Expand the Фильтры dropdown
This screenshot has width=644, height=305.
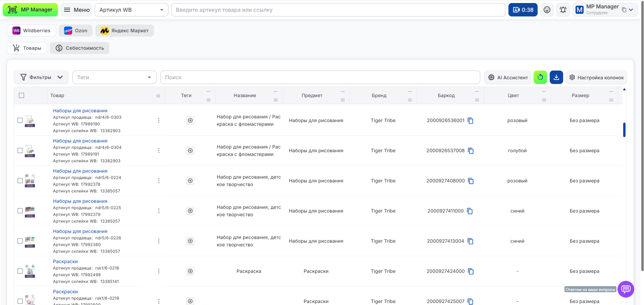41,77
